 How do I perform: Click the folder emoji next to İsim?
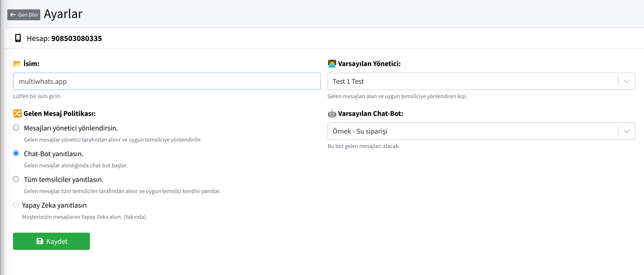(x=17, y=64)
